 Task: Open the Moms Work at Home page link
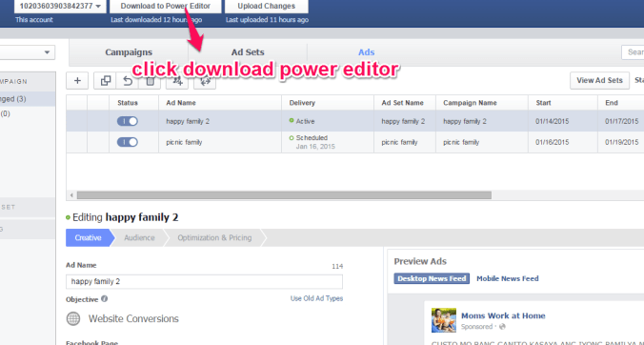point(503,315)
